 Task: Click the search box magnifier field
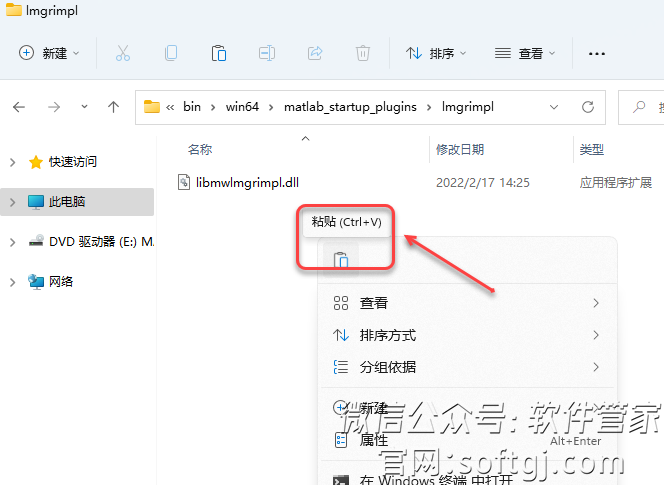point(641,107)
